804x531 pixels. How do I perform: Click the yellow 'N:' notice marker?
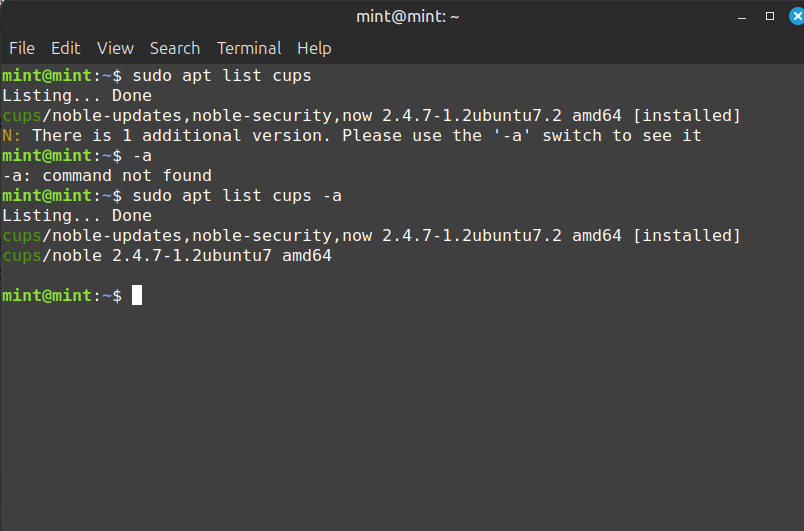[11, 136]
